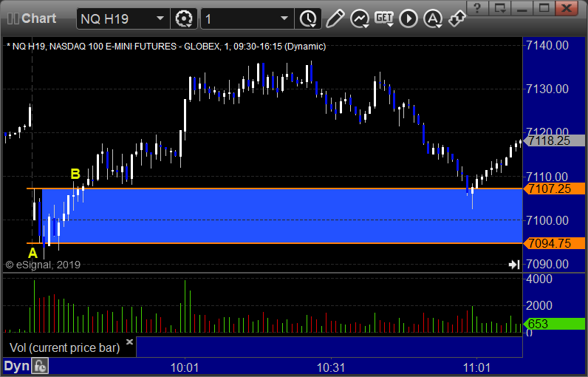The width and height of the screenshot is (588, 377).
Task: Jump to latest bar arrow icon
Action: (x=514, y=265)
